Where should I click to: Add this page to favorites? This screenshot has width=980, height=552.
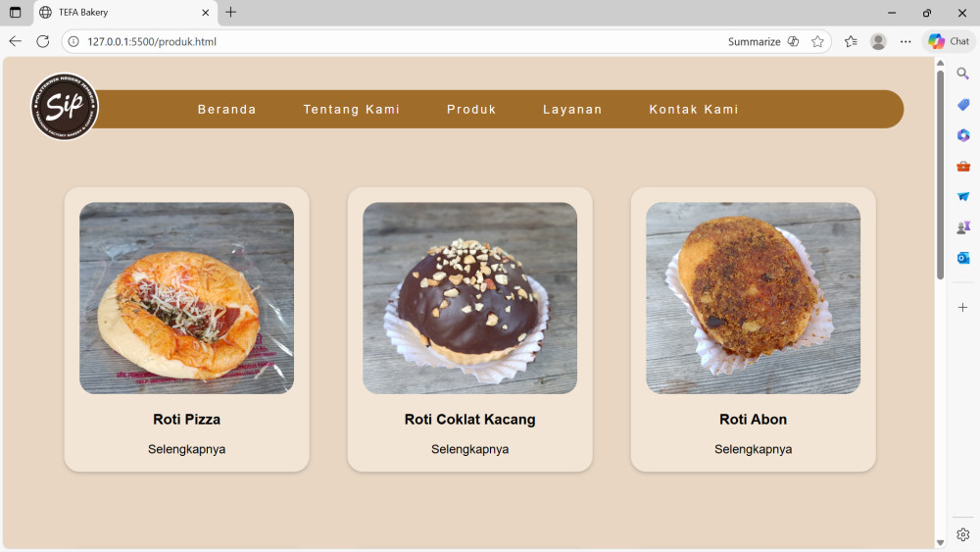817,41
